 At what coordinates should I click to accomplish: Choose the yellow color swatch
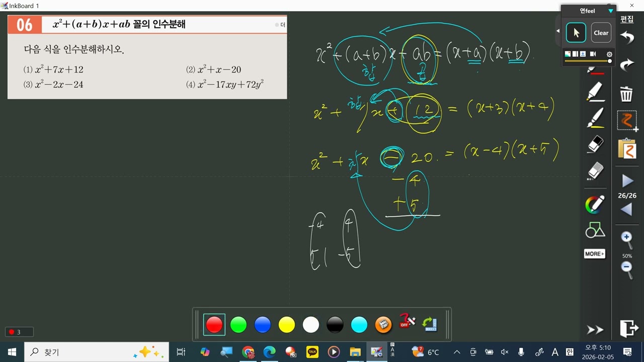(x=286, y=325)
